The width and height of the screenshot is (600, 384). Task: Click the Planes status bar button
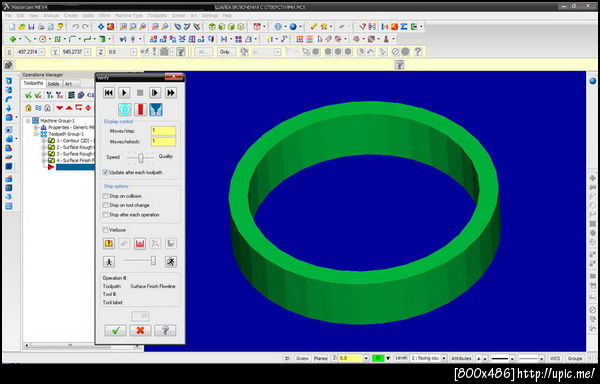(321, 358)
